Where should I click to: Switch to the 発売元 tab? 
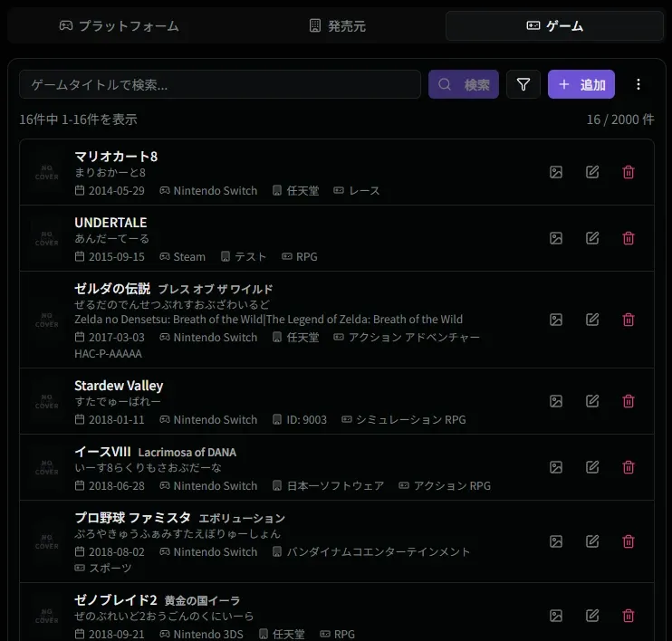pos(337,26)
